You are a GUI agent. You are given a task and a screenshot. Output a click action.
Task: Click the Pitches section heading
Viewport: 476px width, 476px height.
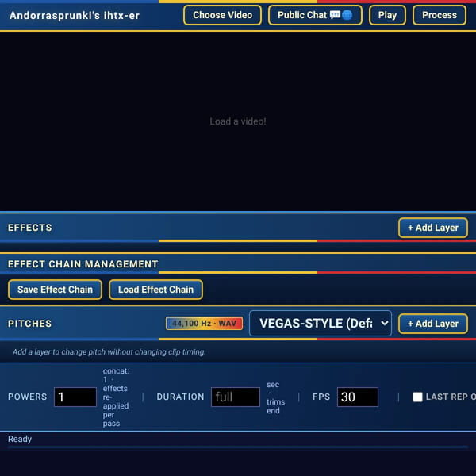[x=30, y=324]
